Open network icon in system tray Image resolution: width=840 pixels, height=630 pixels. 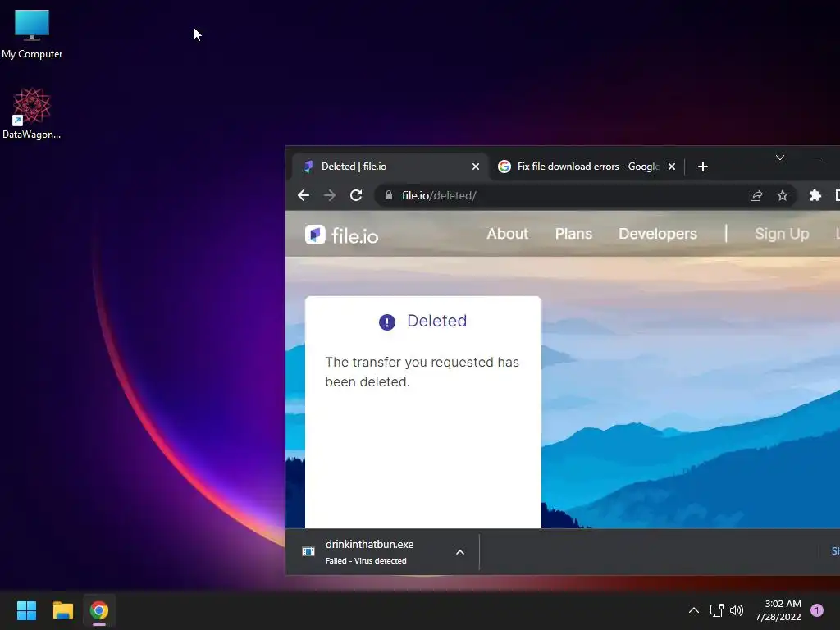coord(716,610)
